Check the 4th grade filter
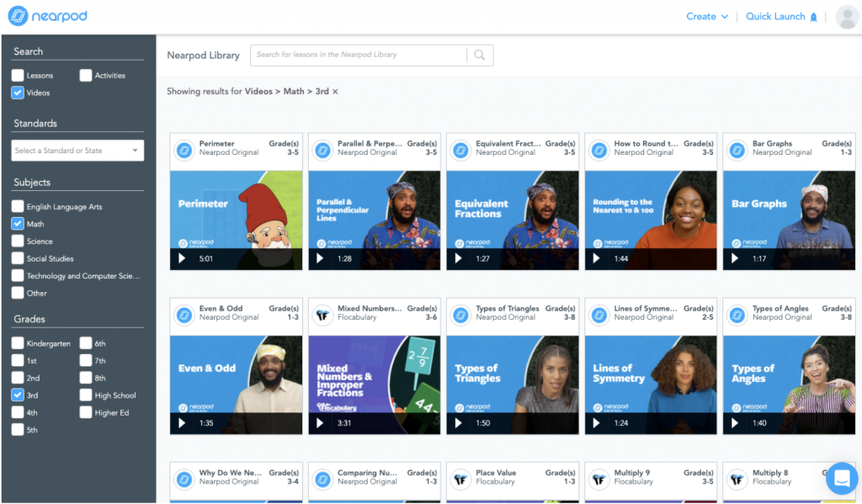This screenshot has height=504, width=862. 18,412
